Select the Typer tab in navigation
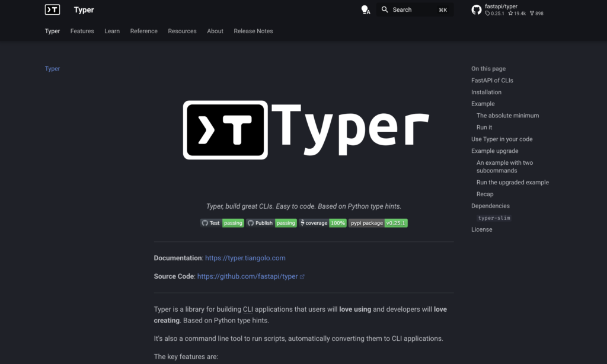The width and height of the screenshot is (607, 364). [x=52, y=31]
